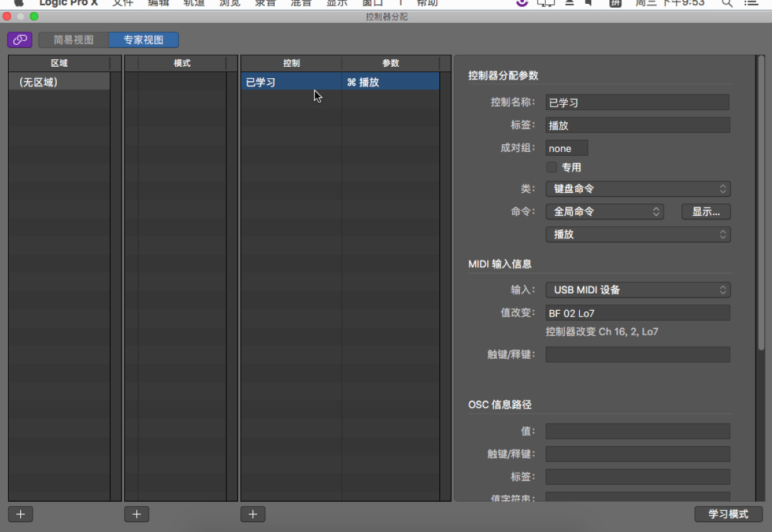Open the 输入 dropdown showing USB MIDI 设备
Screen dimensions: 772x532
(638, 290)
